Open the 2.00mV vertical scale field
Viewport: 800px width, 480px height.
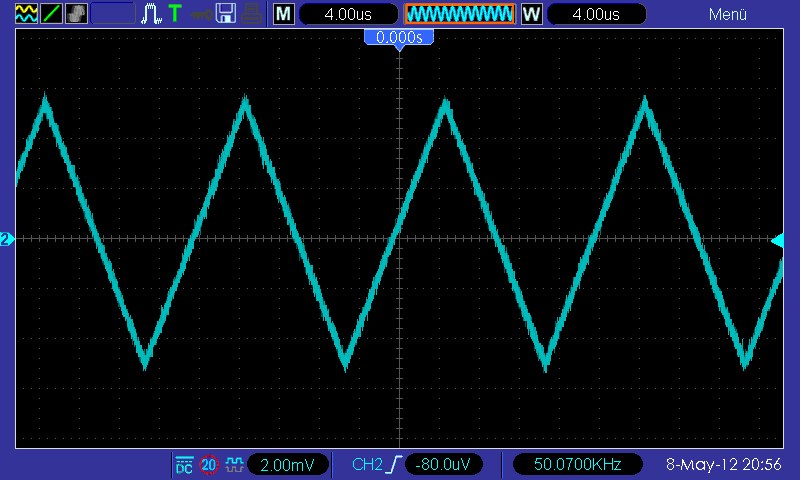pyautogui.click(x=288, y=465)
